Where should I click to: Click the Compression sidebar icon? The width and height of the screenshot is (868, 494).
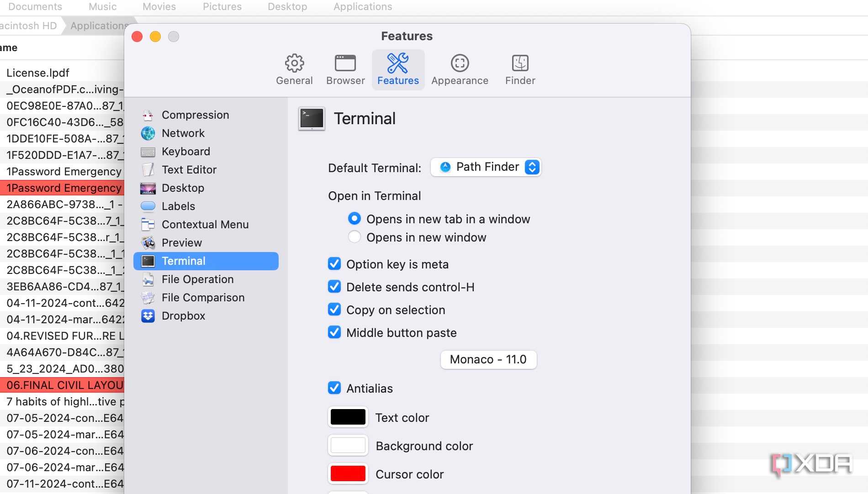tap(148, 115)
